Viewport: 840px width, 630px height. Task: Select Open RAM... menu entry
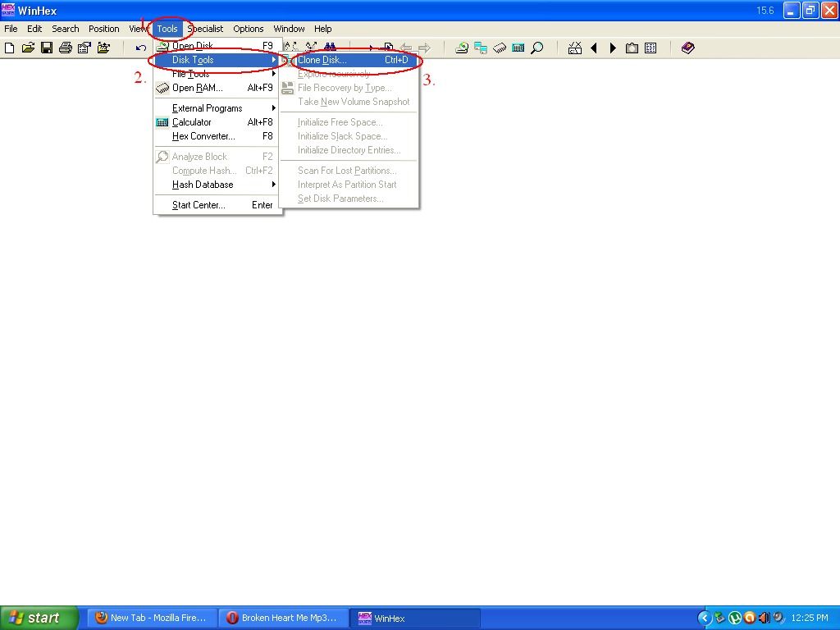(x=217, y=88)
